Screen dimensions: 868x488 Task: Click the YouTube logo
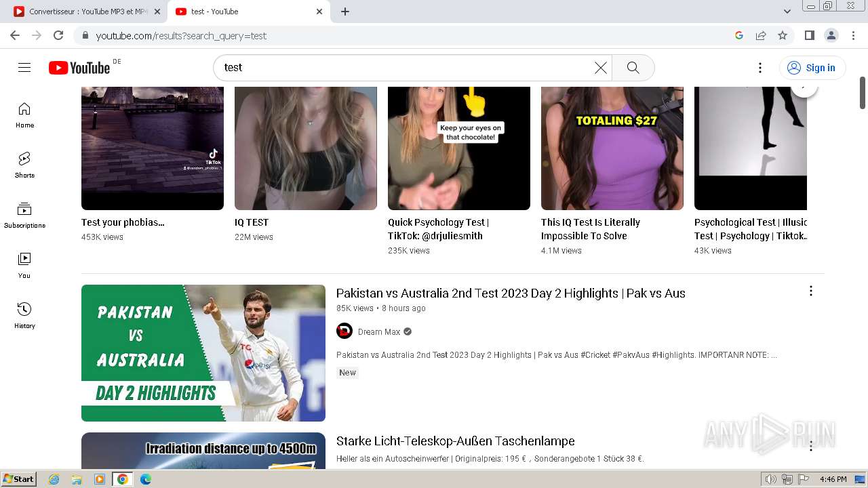pos(79,68)
